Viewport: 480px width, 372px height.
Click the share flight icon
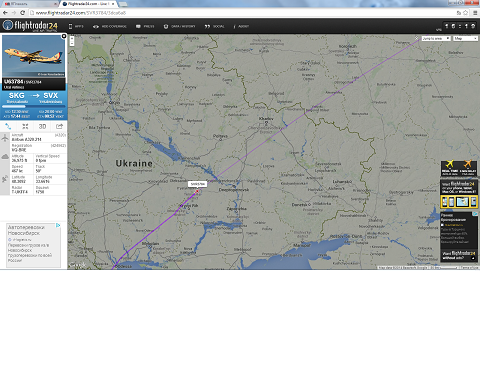[59, 126]
